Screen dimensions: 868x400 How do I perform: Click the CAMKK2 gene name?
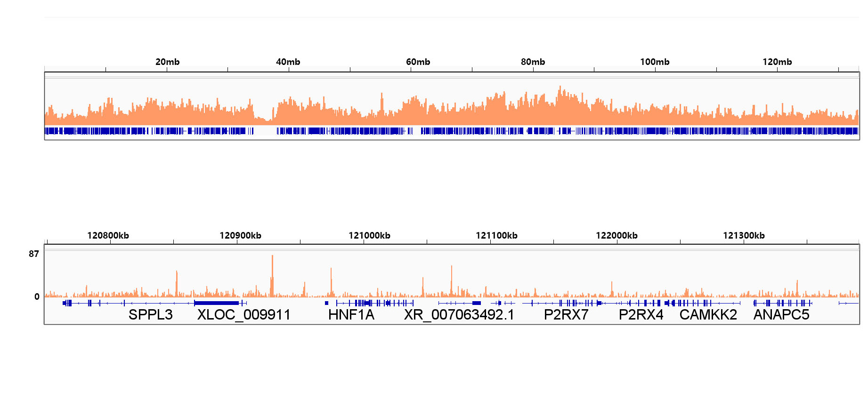(708, 314)
